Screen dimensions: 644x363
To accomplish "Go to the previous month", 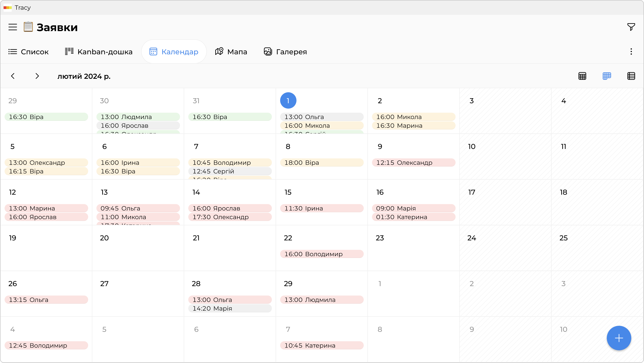I will pos(13,76).
